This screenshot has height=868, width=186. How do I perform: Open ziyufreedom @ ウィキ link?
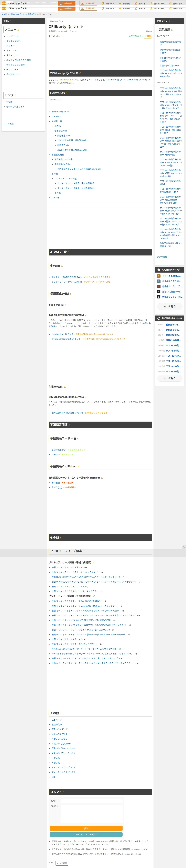point(62,334)
